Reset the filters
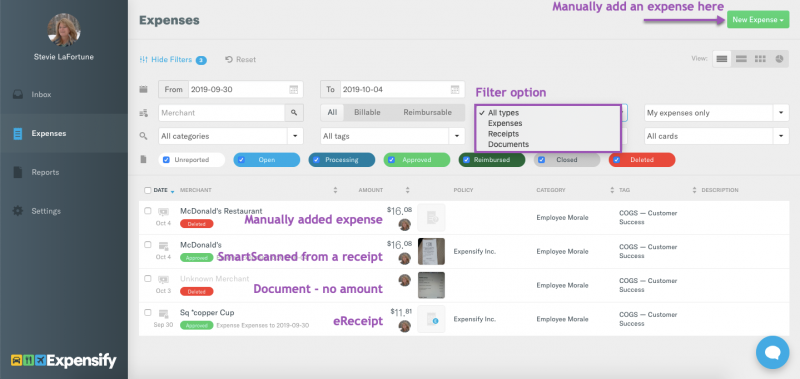 (240, 60)
